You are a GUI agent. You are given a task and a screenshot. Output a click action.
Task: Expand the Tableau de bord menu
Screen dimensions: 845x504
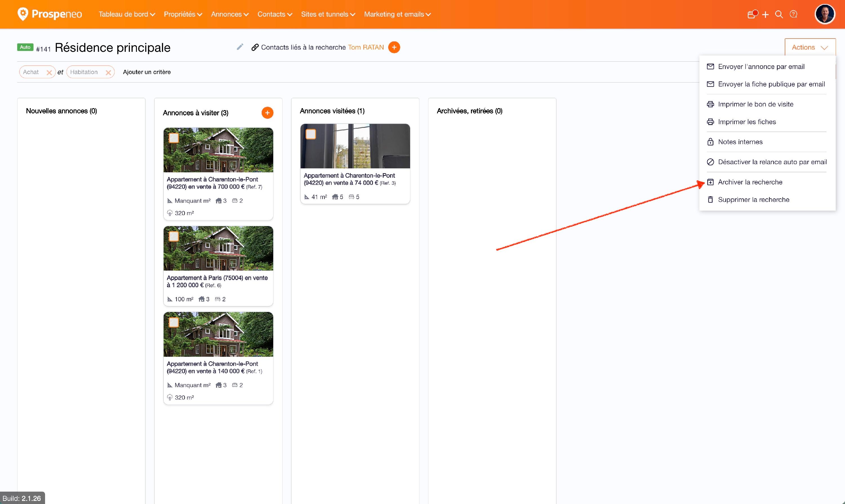pyautogui.click(x=127, y=14)
